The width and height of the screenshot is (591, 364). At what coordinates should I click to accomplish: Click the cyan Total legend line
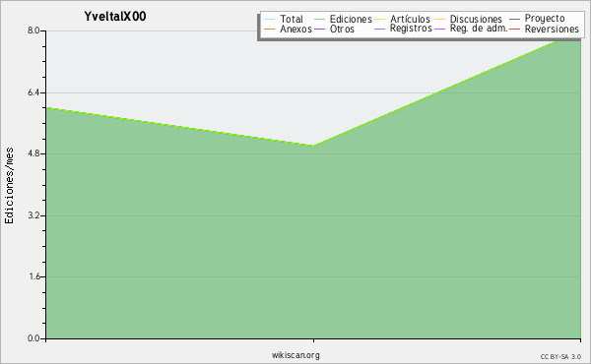(x=269, y=20)
